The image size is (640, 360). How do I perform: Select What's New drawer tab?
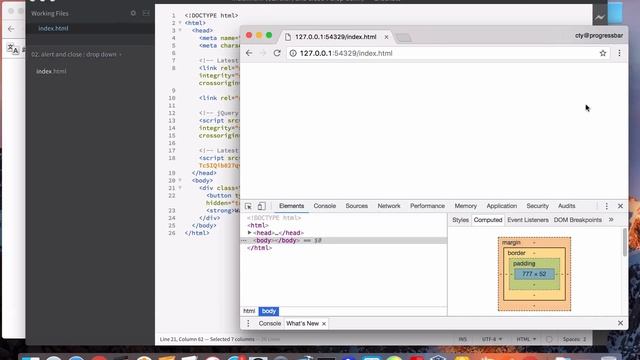pos(302,323)
